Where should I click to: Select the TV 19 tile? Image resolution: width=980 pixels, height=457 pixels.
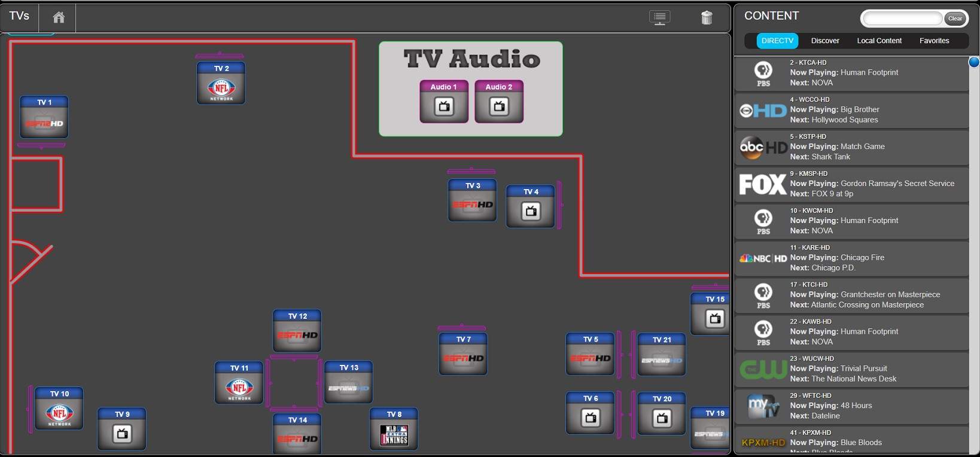[710, 428]
